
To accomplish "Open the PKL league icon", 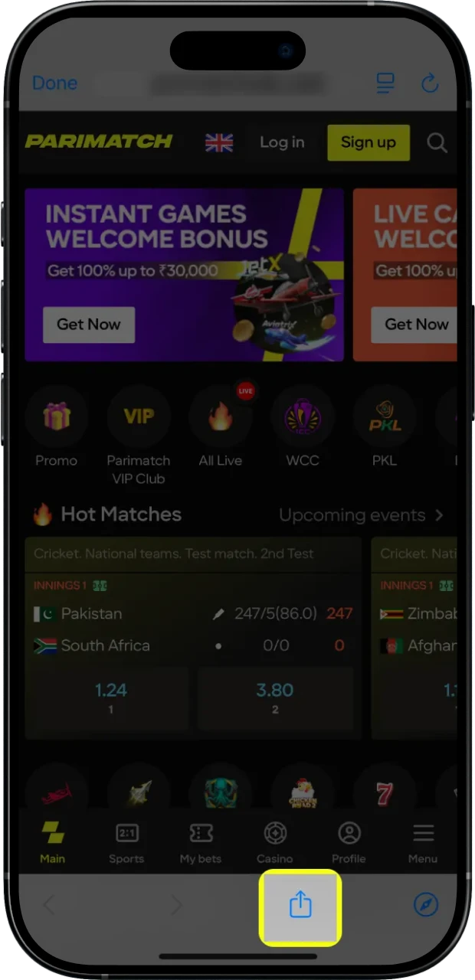I will point(385,416).
